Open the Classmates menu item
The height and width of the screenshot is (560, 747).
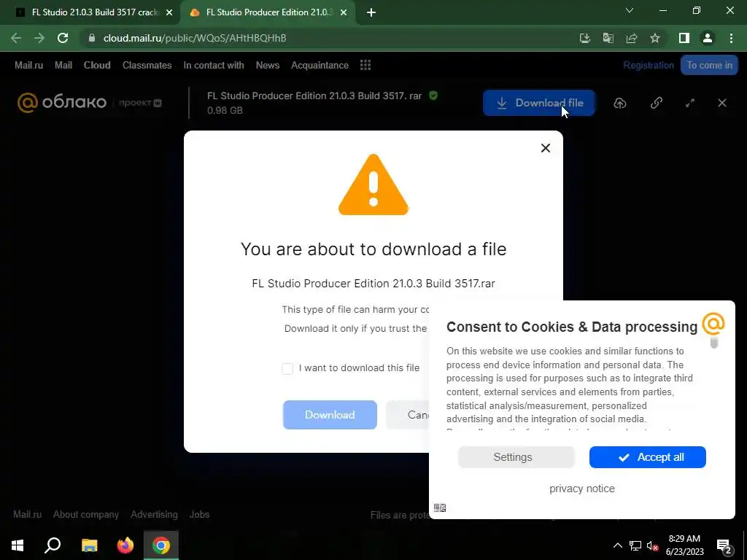[x=147, y=65]
